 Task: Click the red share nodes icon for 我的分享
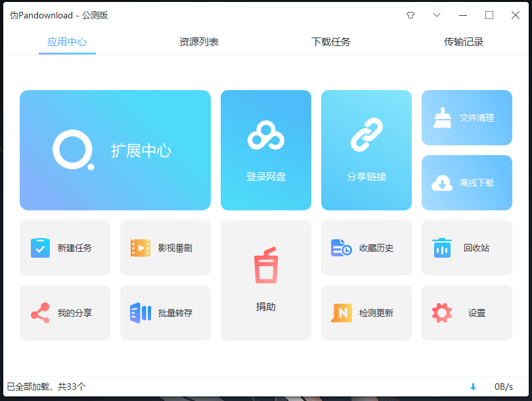tap(40, 313)
